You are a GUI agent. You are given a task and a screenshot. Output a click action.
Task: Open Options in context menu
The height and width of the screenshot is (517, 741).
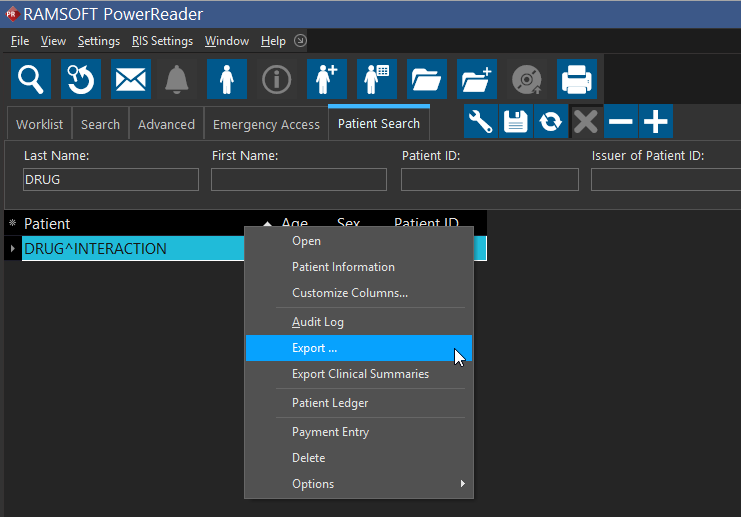pos(359,484)
